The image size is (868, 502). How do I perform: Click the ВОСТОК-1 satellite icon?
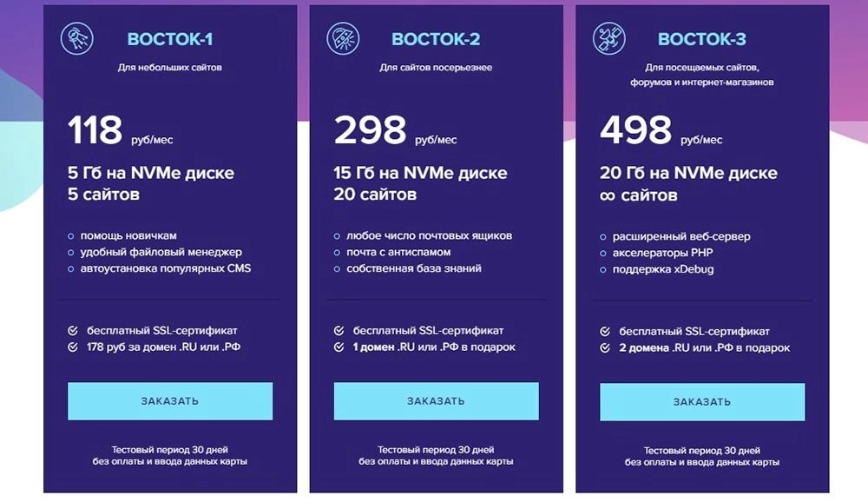point(77,39)
